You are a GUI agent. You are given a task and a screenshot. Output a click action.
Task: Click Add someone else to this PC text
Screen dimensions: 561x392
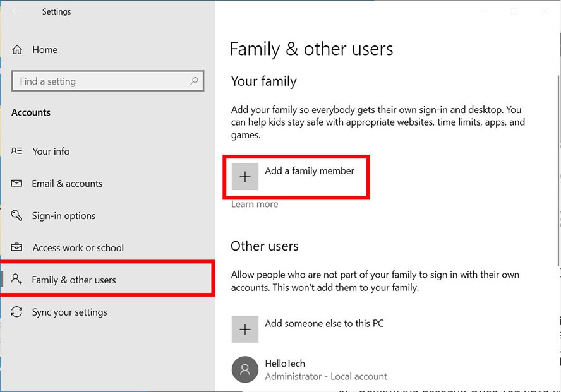click(324, 323)
